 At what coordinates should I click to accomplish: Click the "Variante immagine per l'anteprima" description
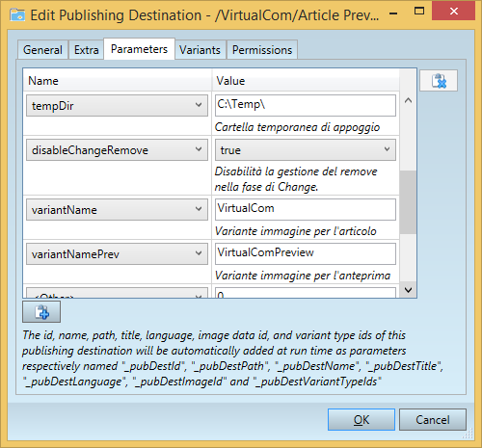pyautogui.click(x=303, y=276)
